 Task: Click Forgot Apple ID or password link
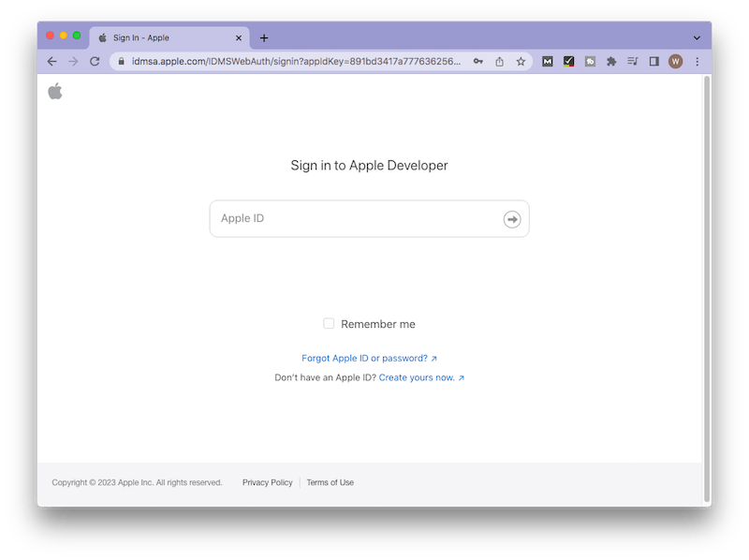[369, 358]
